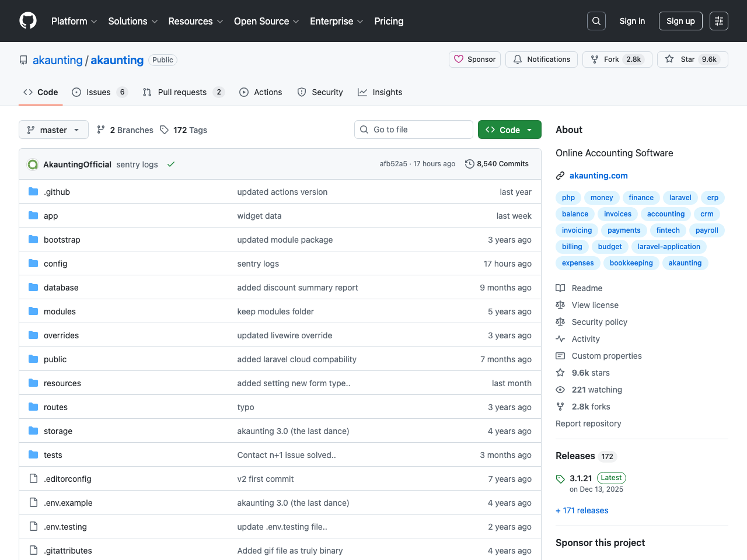Expand the Open Source menu
747x560 pixels.
click(266, 21)
